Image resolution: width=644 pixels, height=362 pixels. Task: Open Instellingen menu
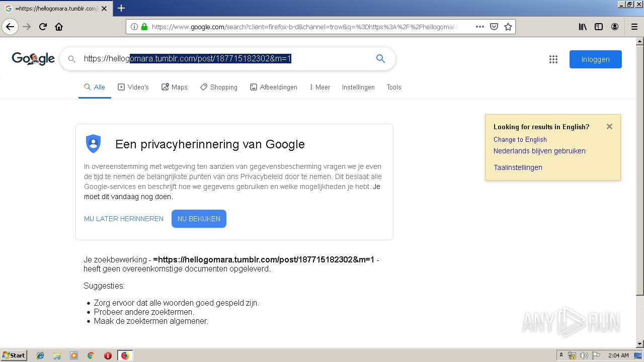(x=358, y=87)
